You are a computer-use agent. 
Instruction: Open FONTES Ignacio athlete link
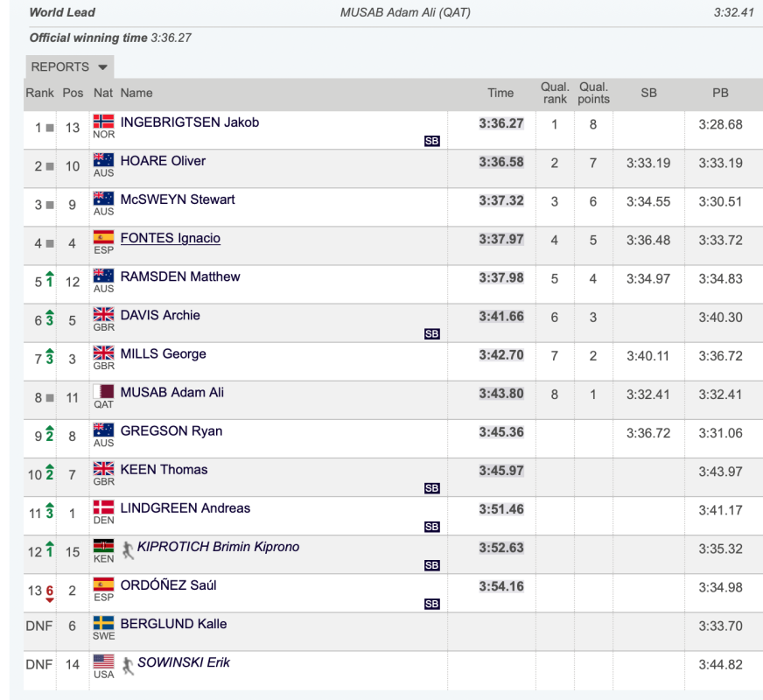(x=171, y=238)
